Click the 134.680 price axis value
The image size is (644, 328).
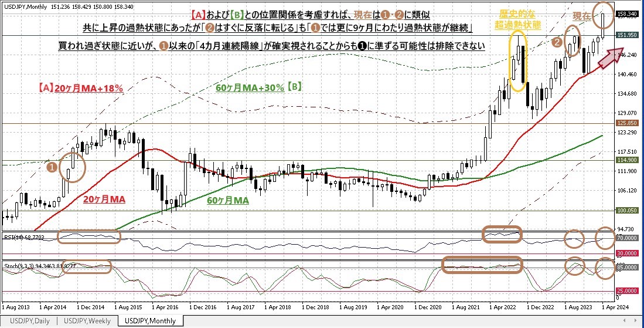tap(627, 93)
